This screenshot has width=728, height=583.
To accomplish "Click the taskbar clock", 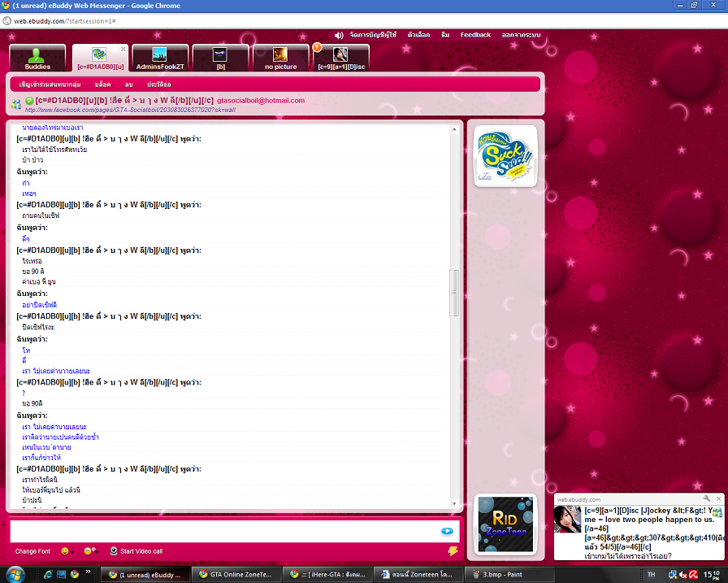I will coord(712,575).
